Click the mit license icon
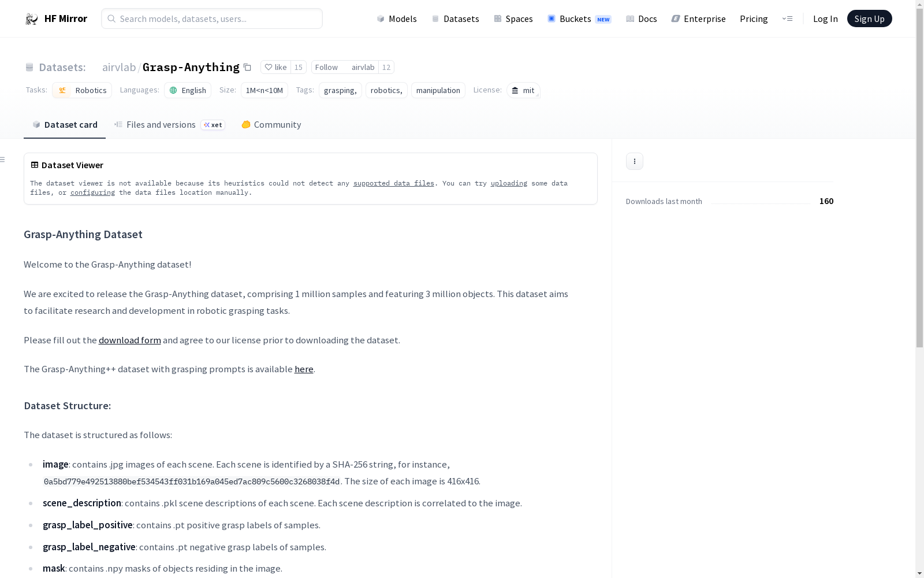 point(515,90)
